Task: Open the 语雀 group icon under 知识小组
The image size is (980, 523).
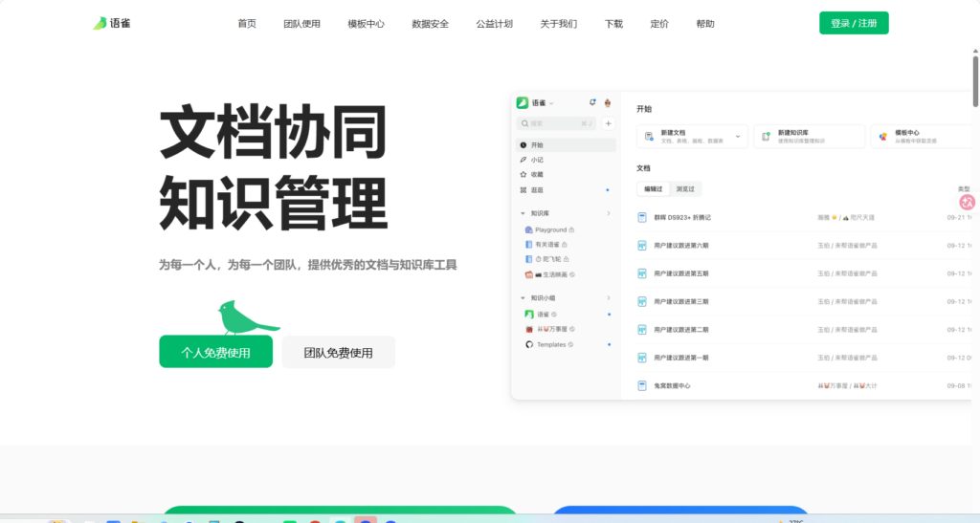Action: (528, 315)
